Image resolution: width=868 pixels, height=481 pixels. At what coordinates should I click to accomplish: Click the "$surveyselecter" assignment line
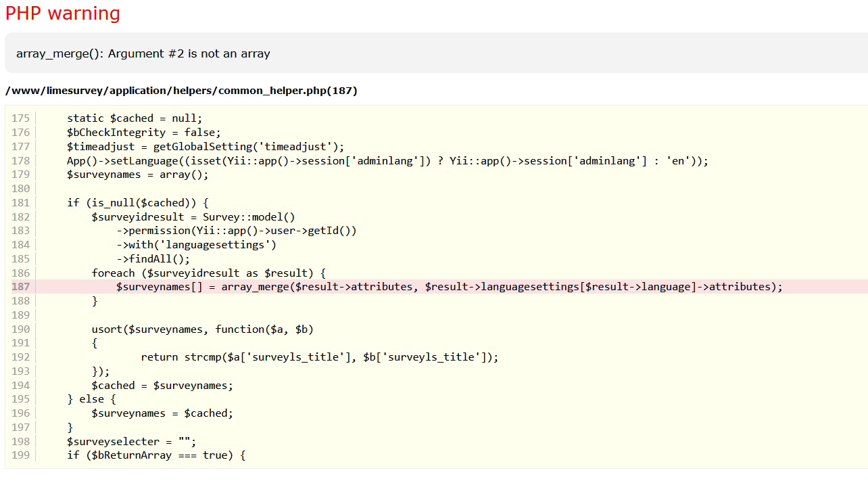pos(131,441)
